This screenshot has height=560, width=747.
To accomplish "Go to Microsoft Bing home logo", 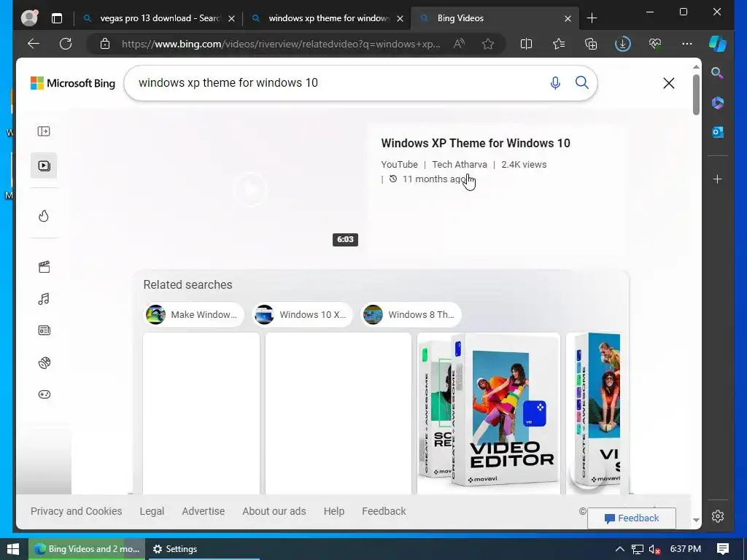I will (x=73, y=83).
